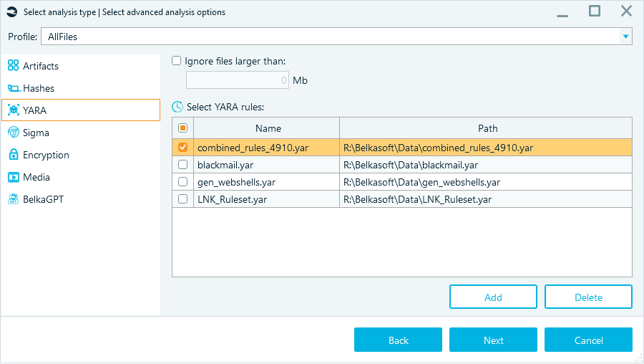The width and height of the screenshot is (644, 364).
Task: Sort by the Path column header
Action: [x=486, y=128]
